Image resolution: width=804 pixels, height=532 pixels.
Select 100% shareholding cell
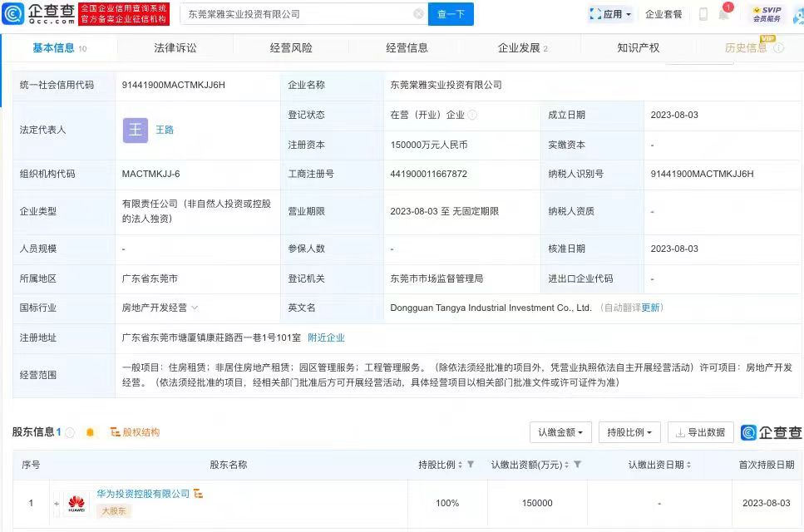(x=447, y=503)
